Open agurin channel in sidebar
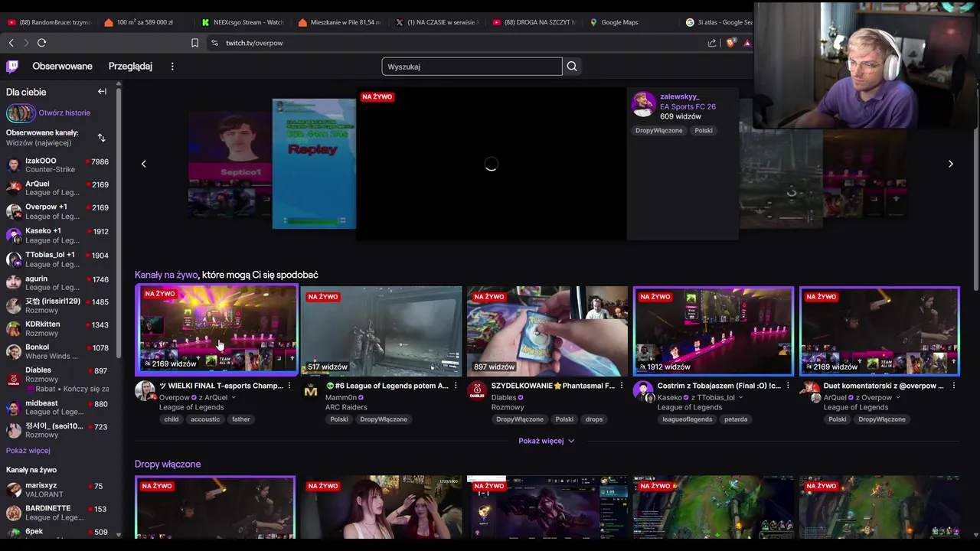 click(x=60, y=283)
